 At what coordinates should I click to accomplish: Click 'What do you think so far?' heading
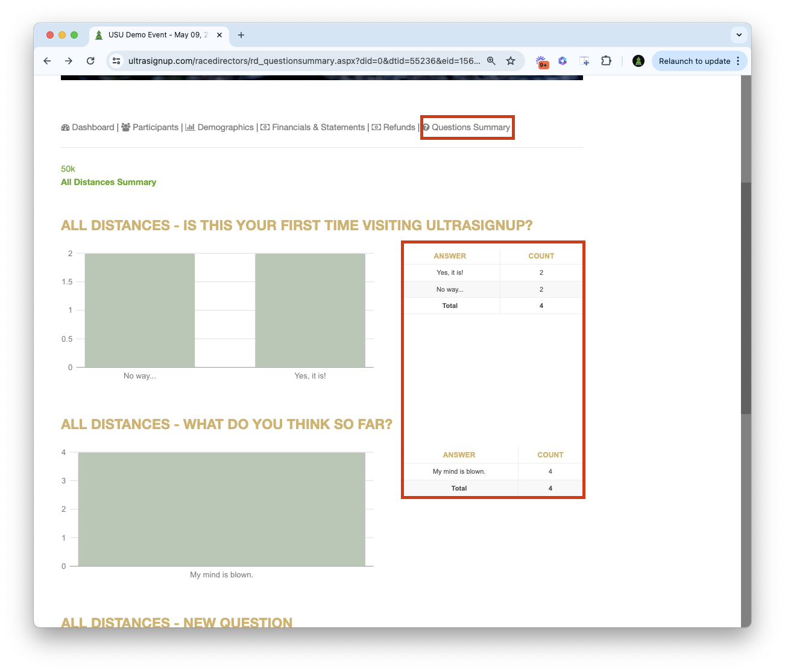(x=227, y=424)
